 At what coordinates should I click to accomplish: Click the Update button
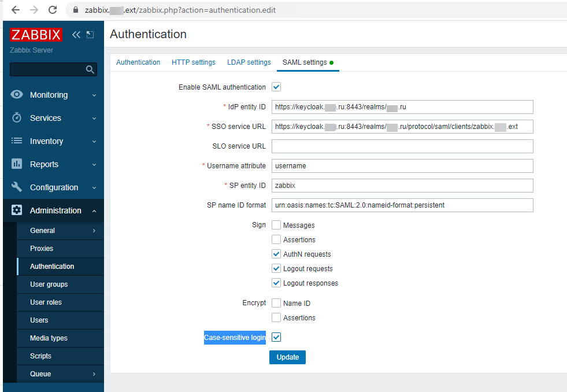(287, 357)
